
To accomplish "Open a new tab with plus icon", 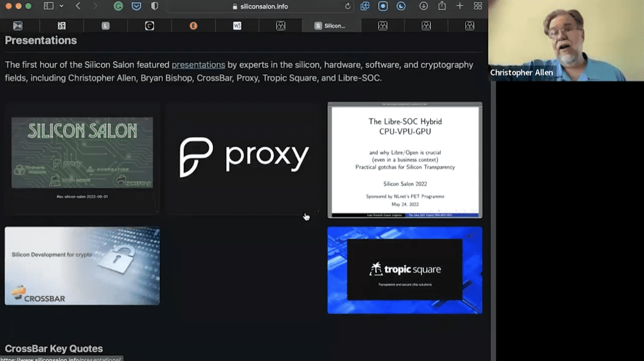I will 459,6.
